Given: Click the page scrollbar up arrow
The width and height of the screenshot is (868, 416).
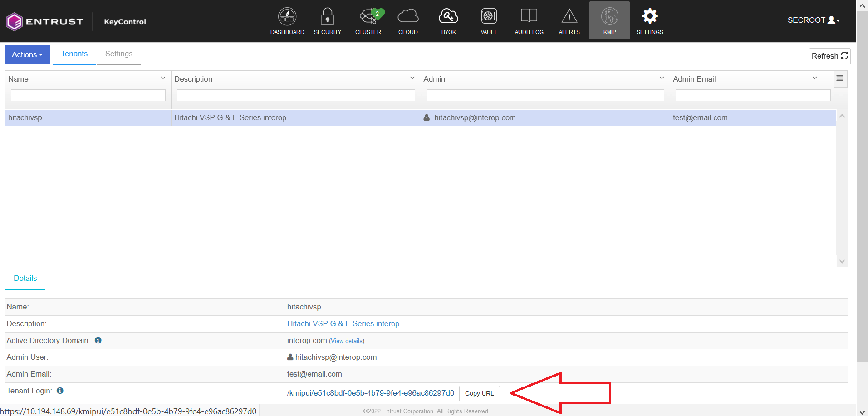Looking at the screenshot, I should (862, 5).
